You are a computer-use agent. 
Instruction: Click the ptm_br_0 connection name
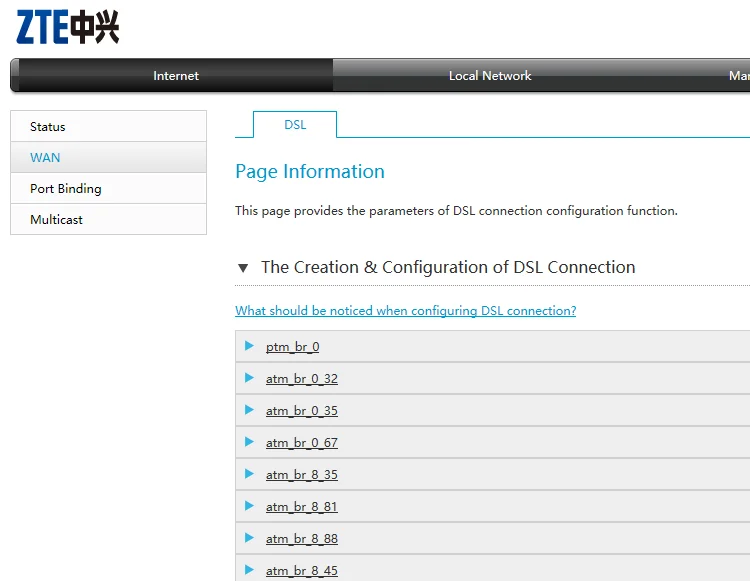pos(292,347)
